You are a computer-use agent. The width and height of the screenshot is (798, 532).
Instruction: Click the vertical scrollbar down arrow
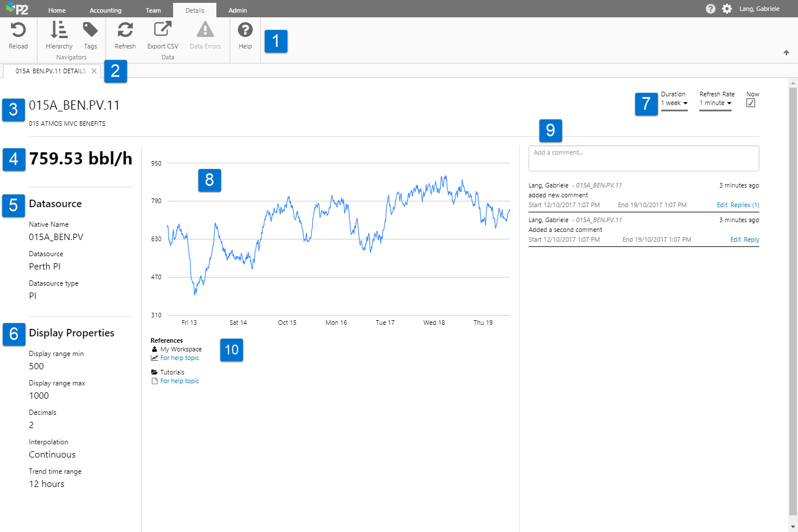click(793, 527)
